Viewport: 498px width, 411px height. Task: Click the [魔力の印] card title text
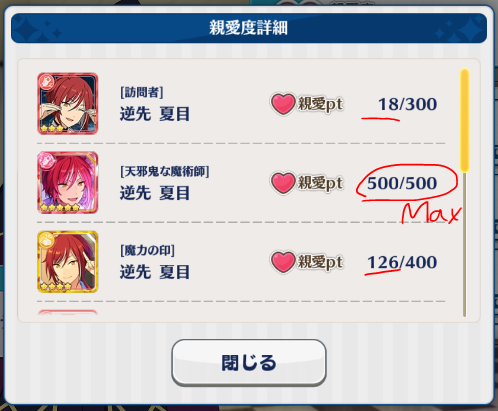[147, 250]
